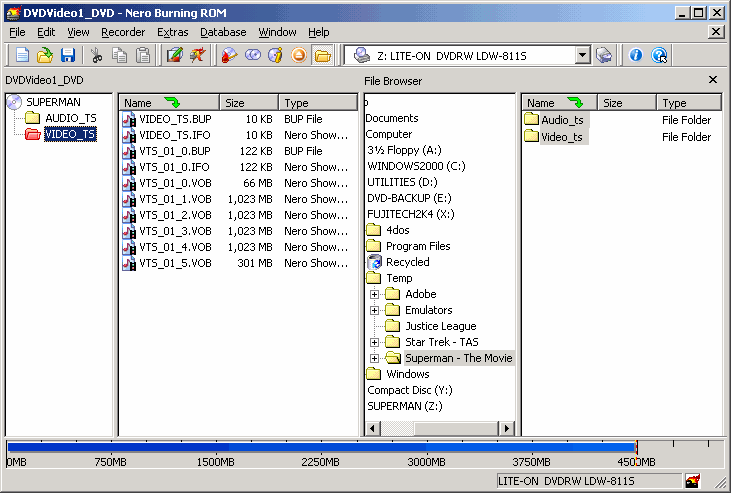The image size is (731, 493).
Task: Select VTS_01_5.VOB file
Action: coord(175,263)
